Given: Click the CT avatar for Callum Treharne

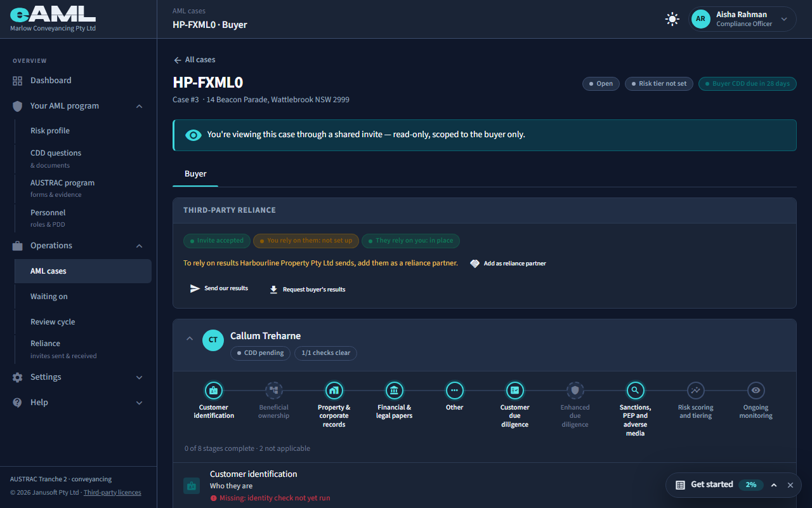Looking at the screenshot, I should click(213, 340).
